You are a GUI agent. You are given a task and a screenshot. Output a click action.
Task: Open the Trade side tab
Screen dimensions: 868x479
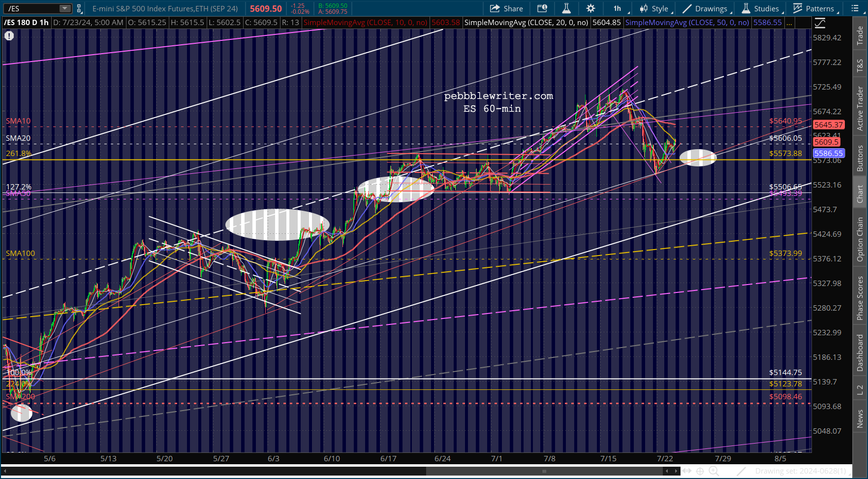click(860, 35)
